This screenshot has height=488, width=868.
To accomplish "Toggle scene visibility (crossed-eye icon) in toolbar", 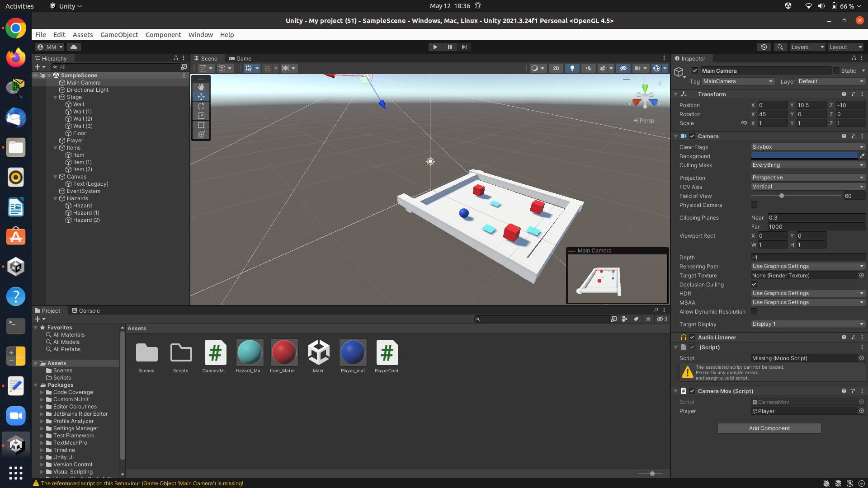I will point(623,68).
